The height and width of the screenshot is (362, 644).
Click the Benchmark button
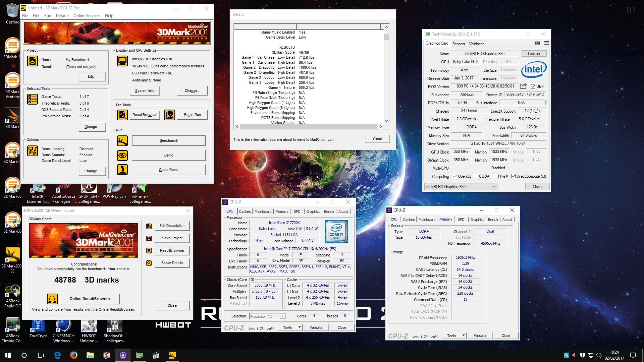169,141
